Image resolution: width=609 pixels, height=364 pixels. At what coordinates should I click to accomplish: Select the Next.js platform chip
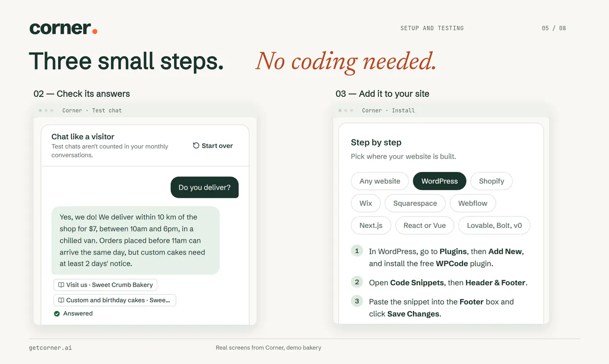pyautogui.click(x=371, y=225)
